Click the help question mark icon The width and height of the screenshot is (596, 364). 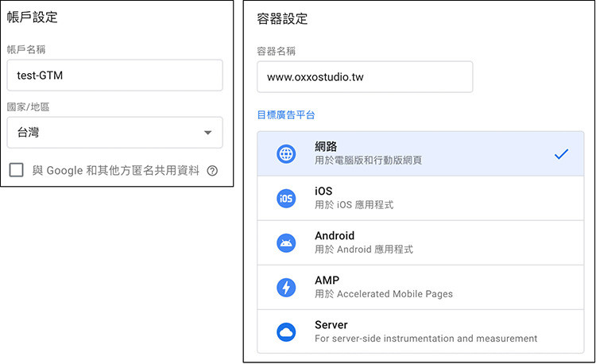click(x=212, y=171)
